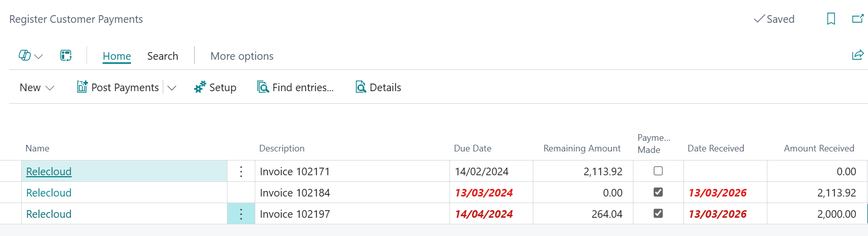Open More options menu
The height and width of the screenshot is (236, 868).
coord(242,56)
